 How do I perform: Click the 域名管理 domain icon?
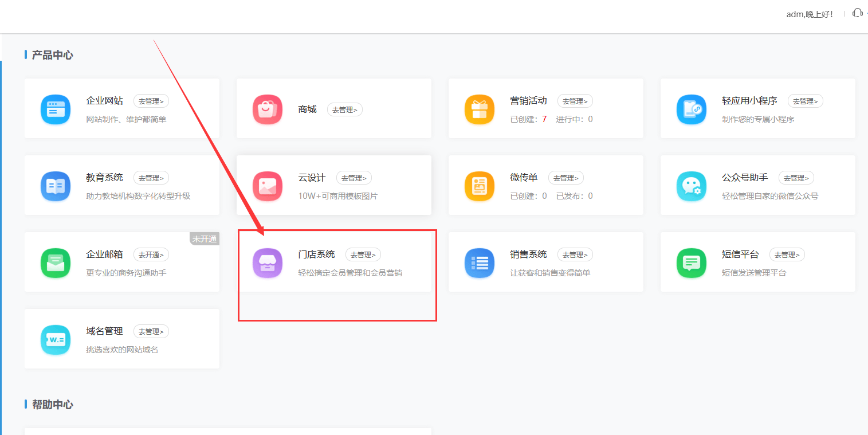[x=55, y=339]
